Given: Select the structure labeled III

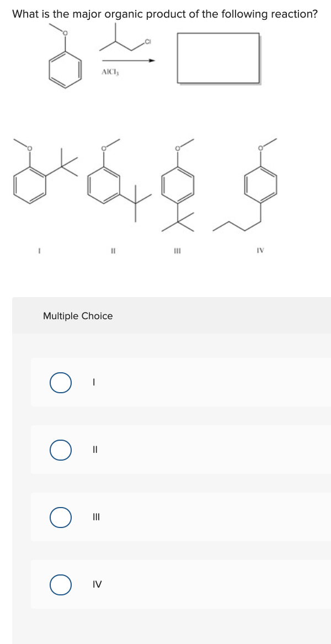Looking at the screenshot, I should point(178,188).
